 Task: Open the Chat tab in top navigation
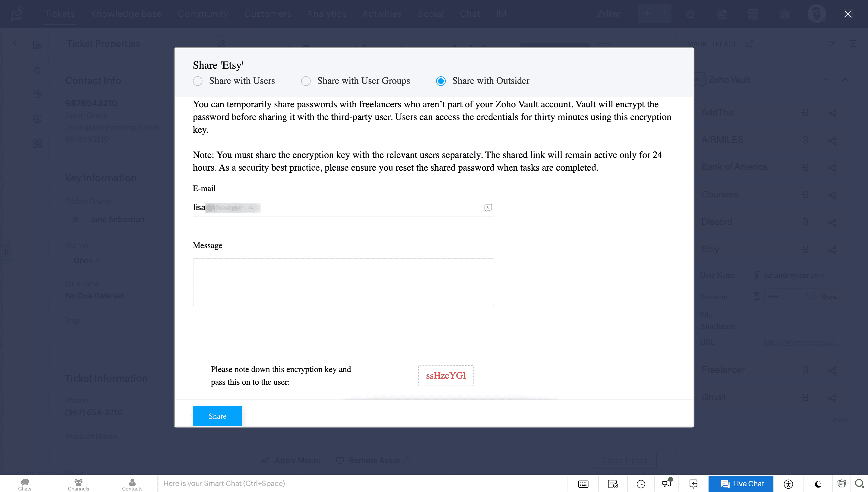(x=470, y=14)
